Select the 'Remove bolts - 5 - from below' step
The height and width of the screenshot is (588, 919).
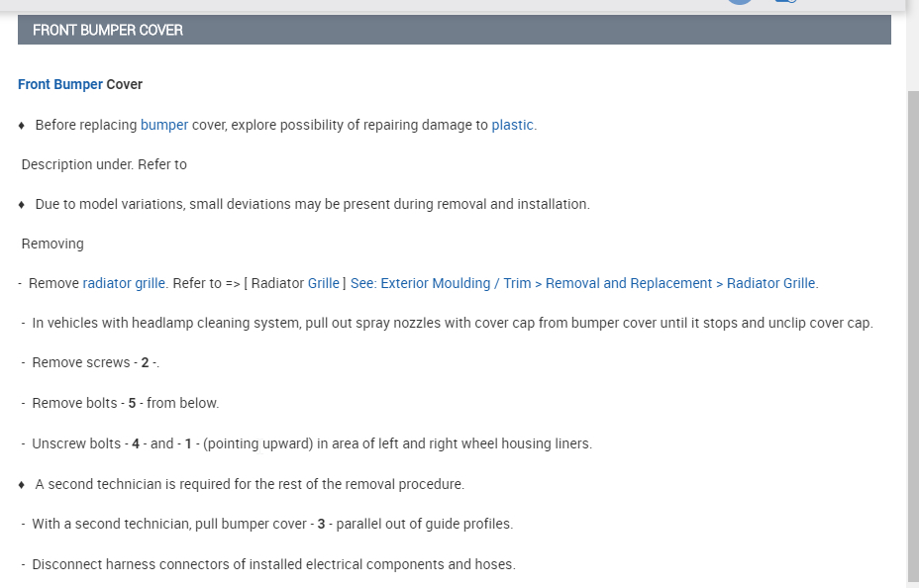(x=125, y=403)
